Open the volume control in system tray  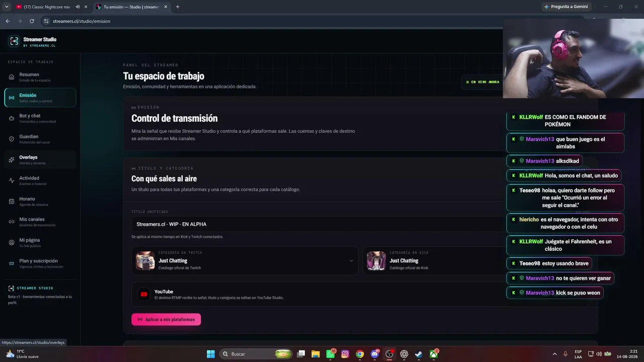pos(599,354)
